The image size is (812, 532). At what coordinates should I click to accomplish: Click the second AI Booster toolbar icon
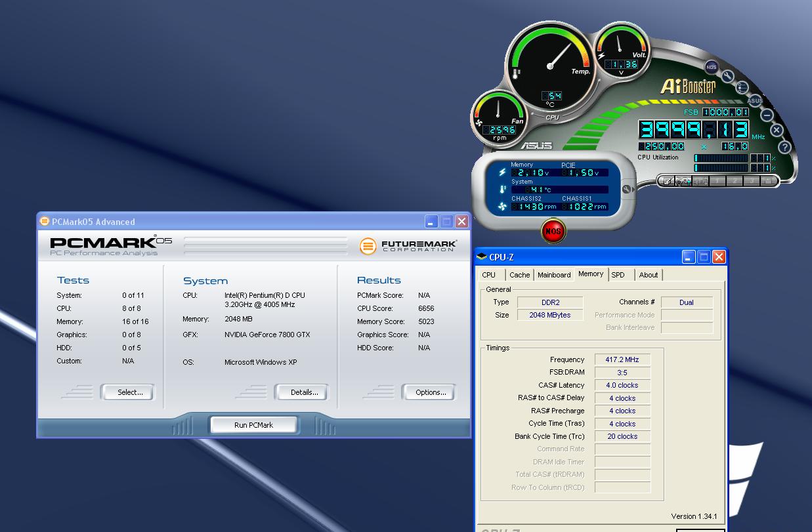pos(683,181)
